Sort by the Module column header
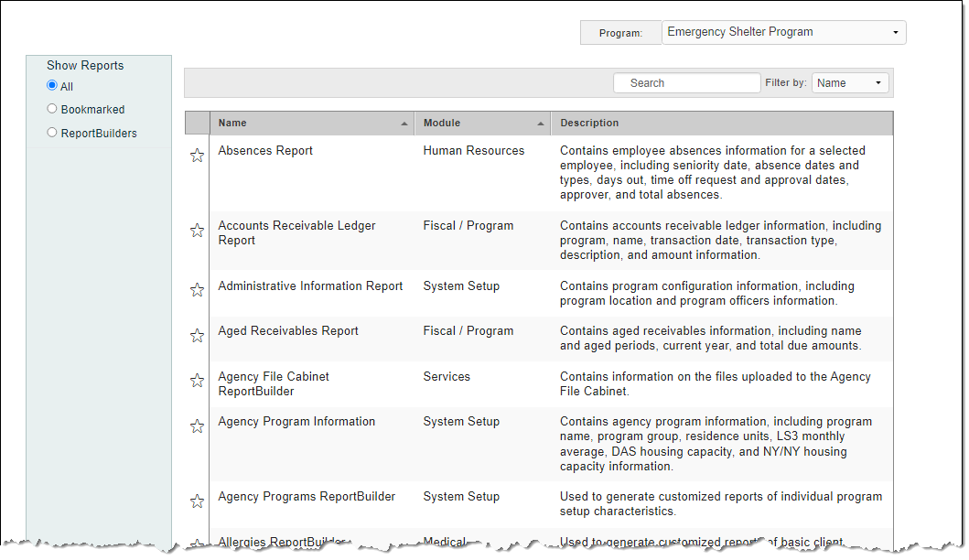The height and width of the screenshot is (560, 969). point(482,123)
